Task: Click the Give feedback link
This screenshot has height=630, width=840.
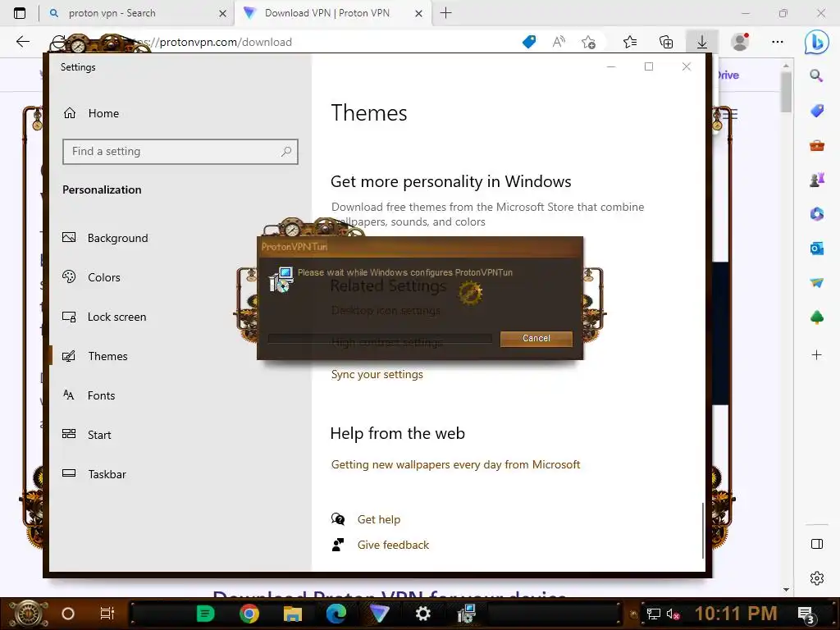Action: [x=393, y=545]
